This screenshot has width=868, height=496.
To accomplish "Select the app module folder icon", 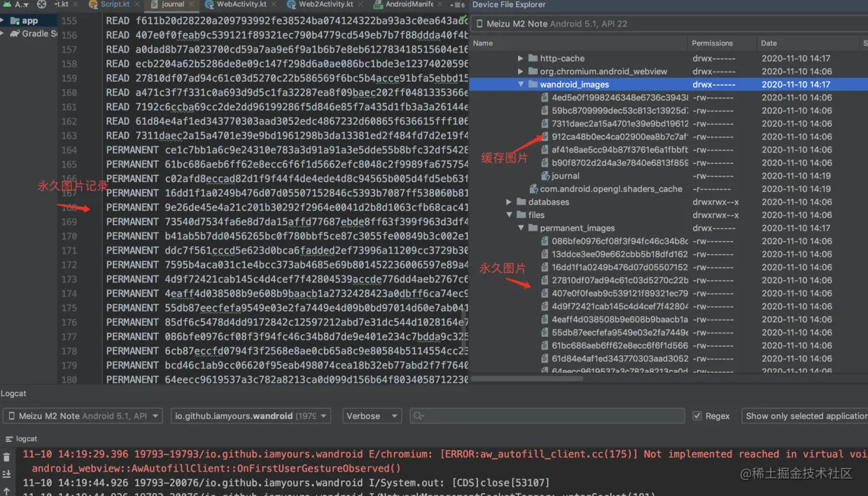I will [x=13, y=21].
